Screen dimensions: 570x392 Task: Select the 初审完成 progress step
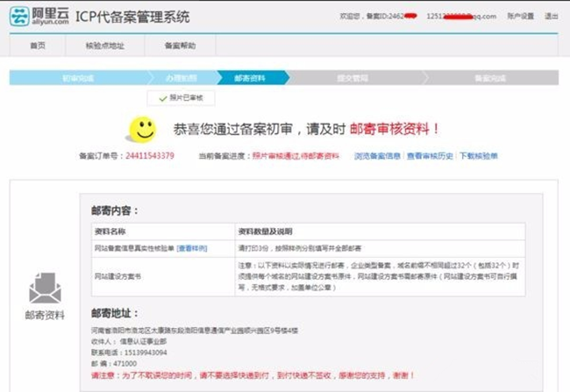[78, 78]
